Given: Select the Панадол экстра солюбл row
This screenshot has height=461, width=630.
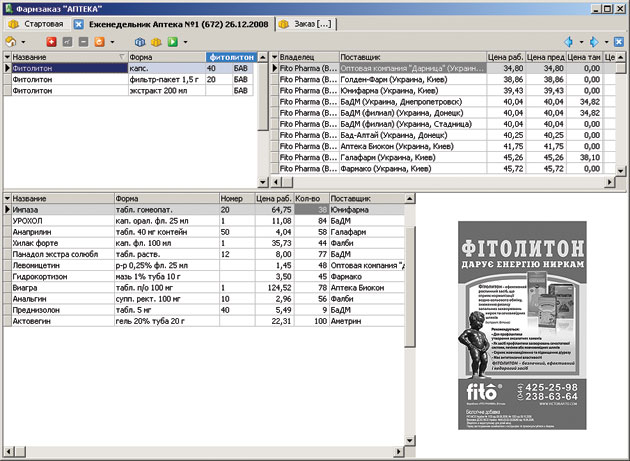Looking at the screenshot, I should click(x=204, y=254).
